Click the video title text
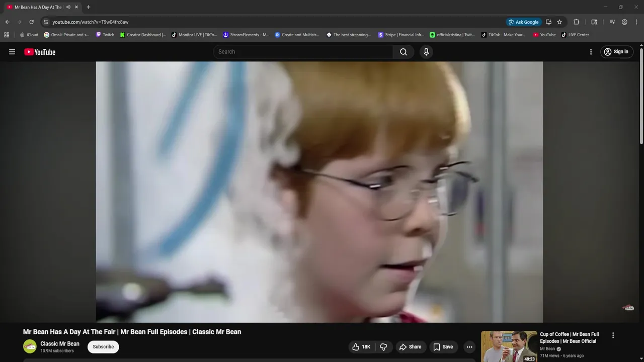The image size is (644, 362). coord(132,332)
